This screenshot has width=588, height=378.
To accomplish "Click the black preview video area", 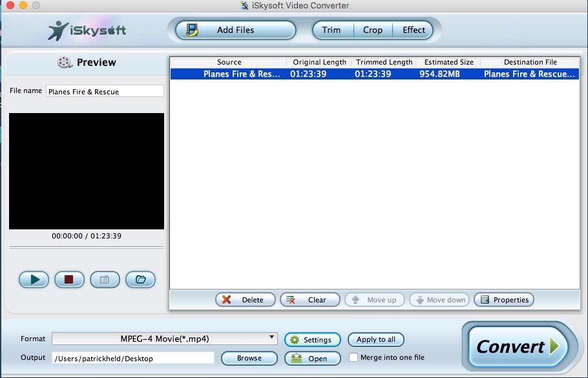I will pos(87,171).
